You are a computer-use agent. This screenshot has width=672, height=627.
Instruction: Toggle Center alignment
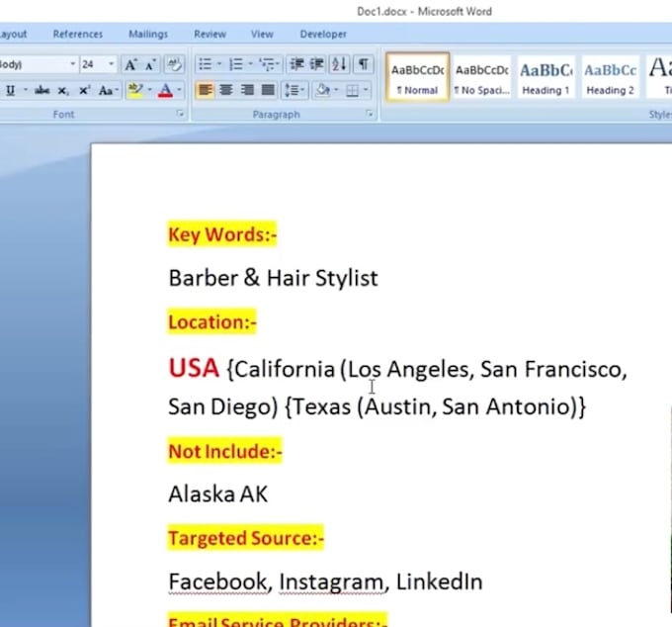pyautogui.click(x=226, y=90)
